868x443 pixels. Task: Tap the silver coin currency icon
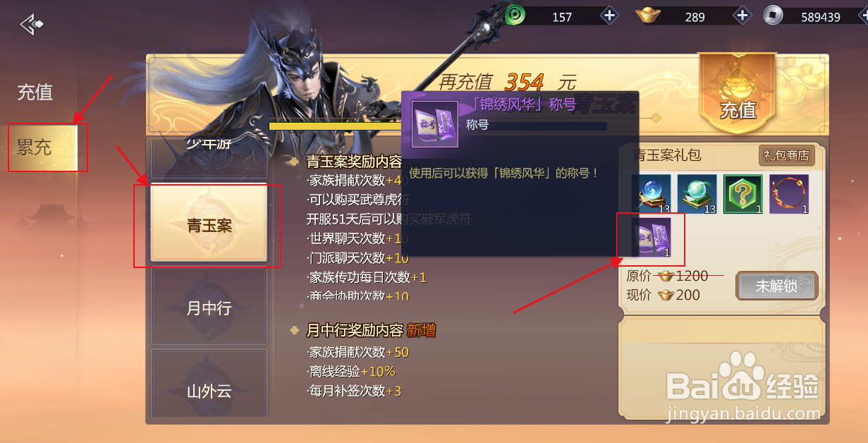[x=774, y=15]
